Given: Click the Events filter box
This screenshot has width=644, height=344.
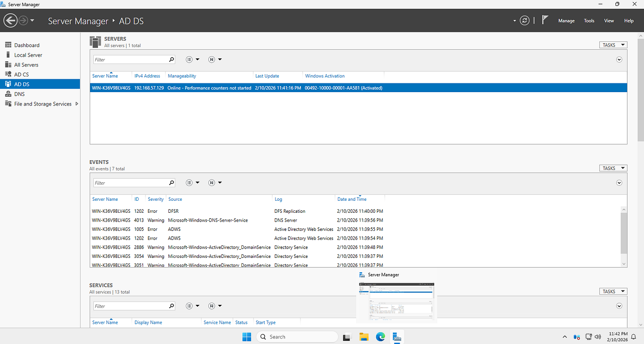Looking at the screenshot, I should click(131, 183).
